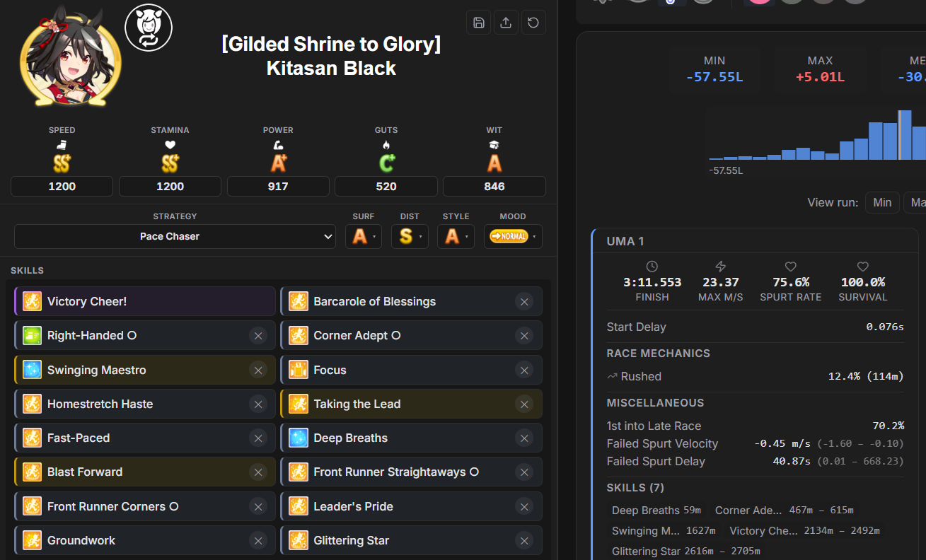Click the Deep Breaths 59m skill chip
Viewport: 926px width, 560px height.
tap(656, 511)
